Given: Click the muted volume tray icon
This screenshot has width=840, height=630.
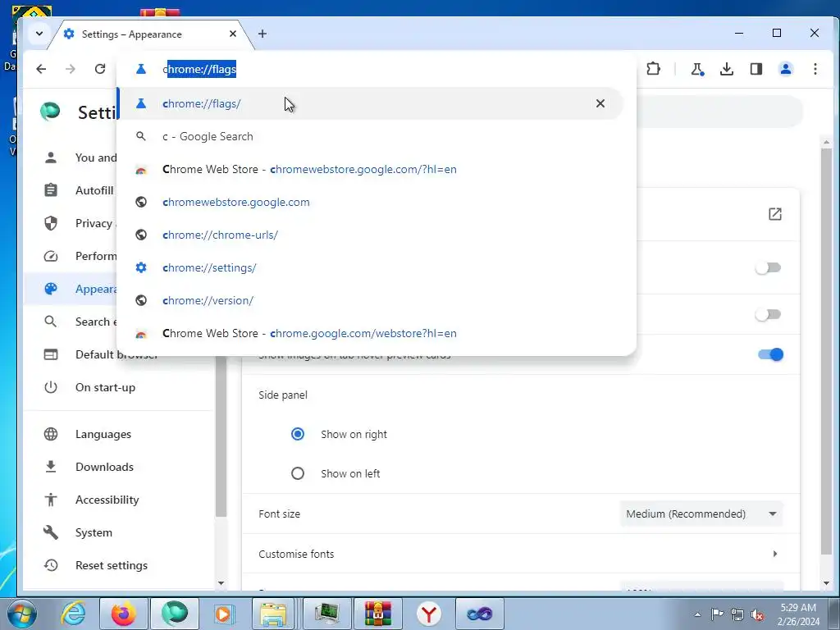Looking at the screenshot, I should (x=757, y=614).
